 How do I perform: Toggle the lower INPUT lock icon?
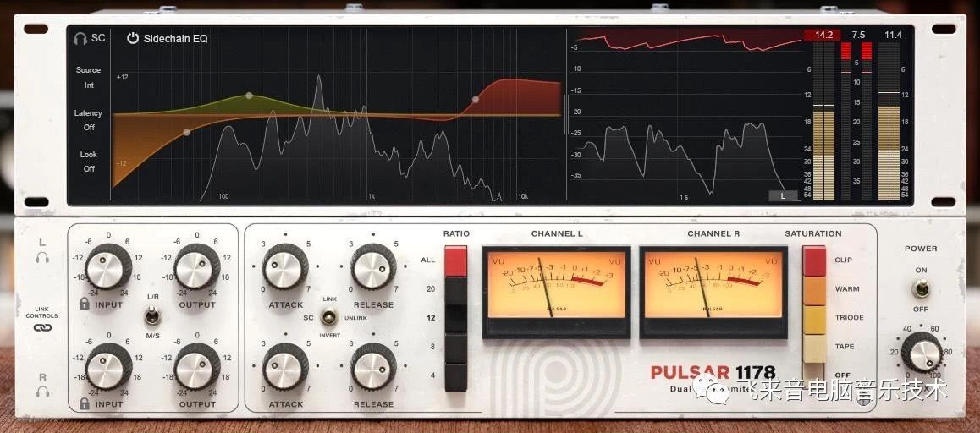point(84,403)
